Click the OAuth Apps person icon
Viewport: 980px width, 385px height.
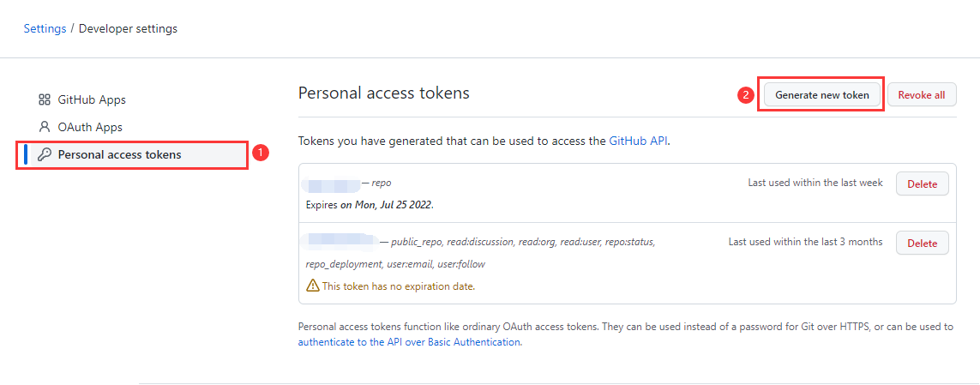coord(45,127)
